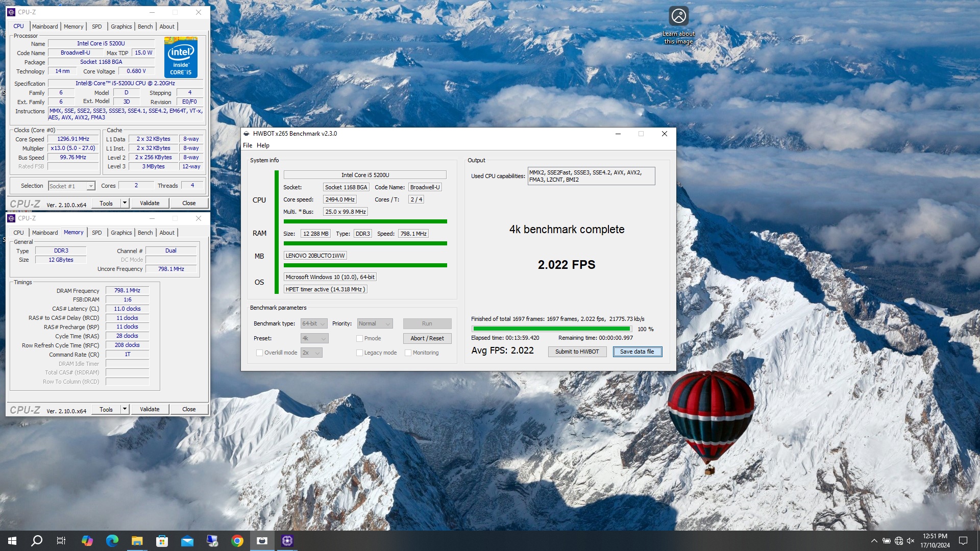
Task: Open notification center icon
Action: tap(963, 541)
